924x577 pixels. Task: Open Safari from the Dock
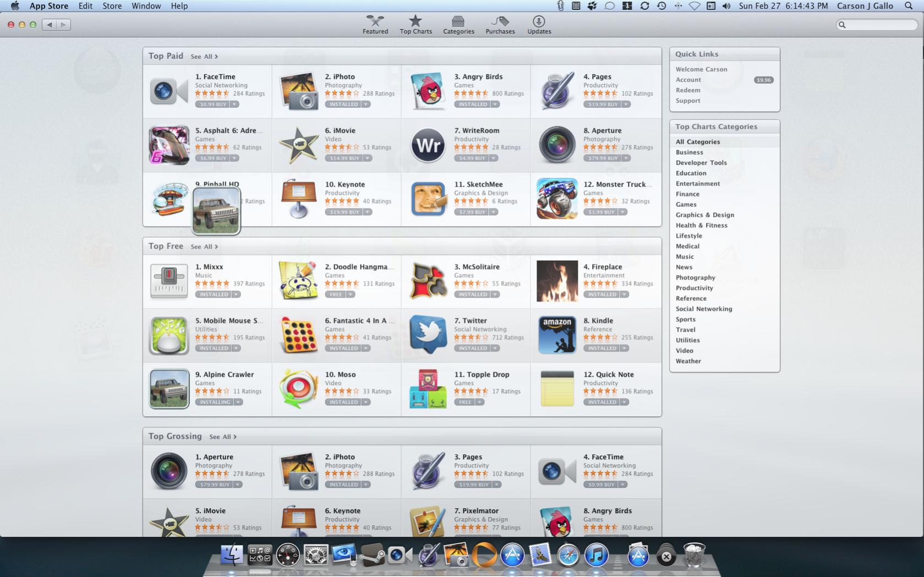568,555
